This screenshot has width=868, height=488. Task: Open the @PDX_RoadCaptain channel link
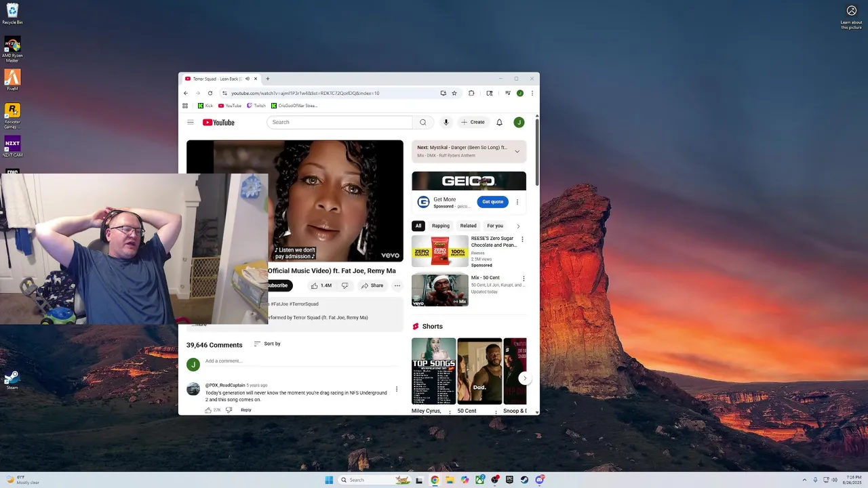coord(225,385)
